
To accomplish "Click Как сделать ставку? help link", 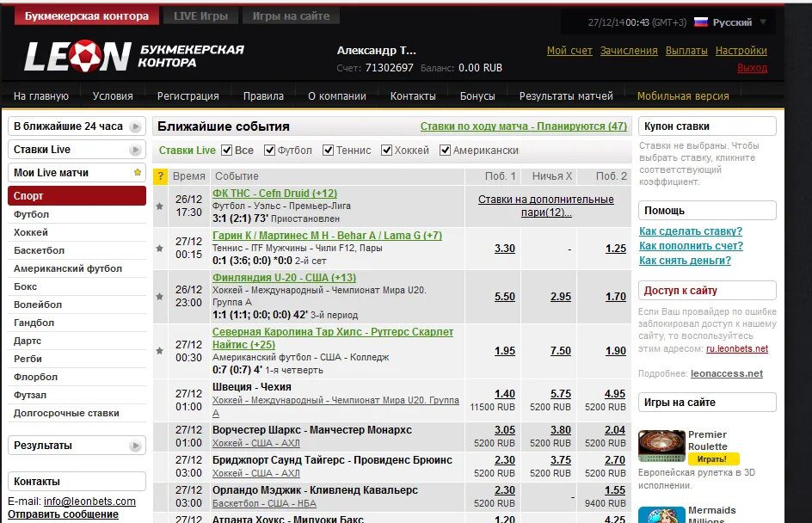I will (x=691, y=231).
